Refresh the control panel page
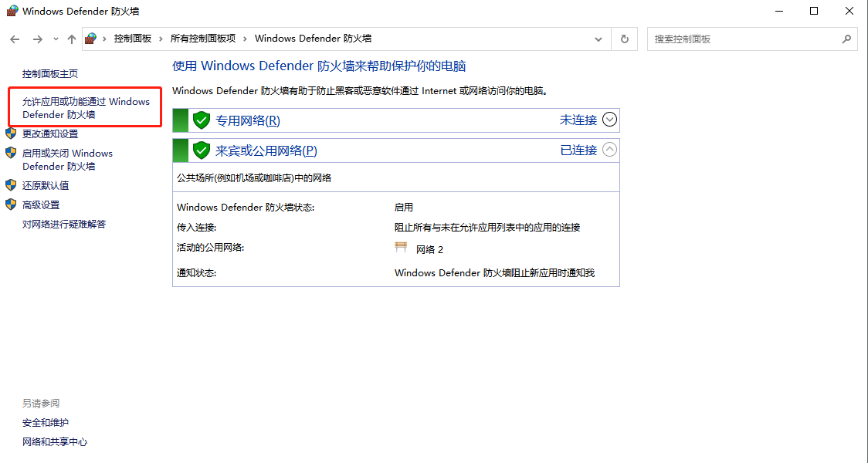The width and height of the screenshot is (868, 463). tap(625, 39)
